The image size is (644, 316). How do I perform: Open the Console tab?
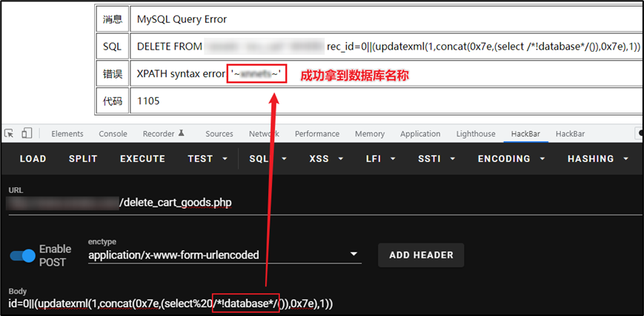point(113,134)
